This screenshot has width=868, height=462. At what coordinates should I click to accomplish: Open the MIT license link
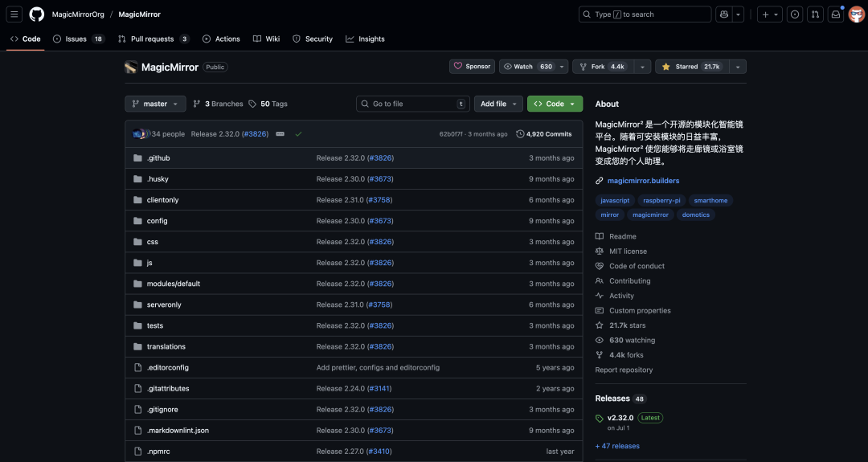click(x=628, y=251)
